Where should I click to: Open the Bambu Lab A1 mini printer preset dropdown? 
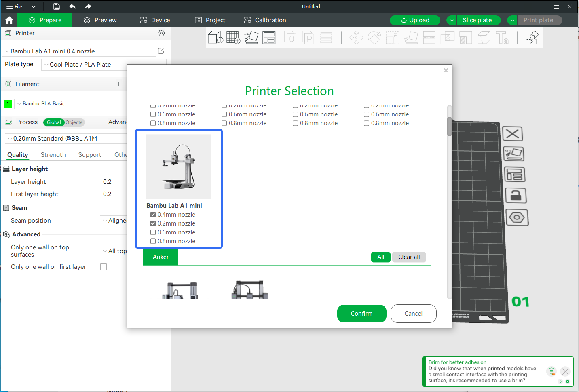pyautogui.click(x=79, y=51)
